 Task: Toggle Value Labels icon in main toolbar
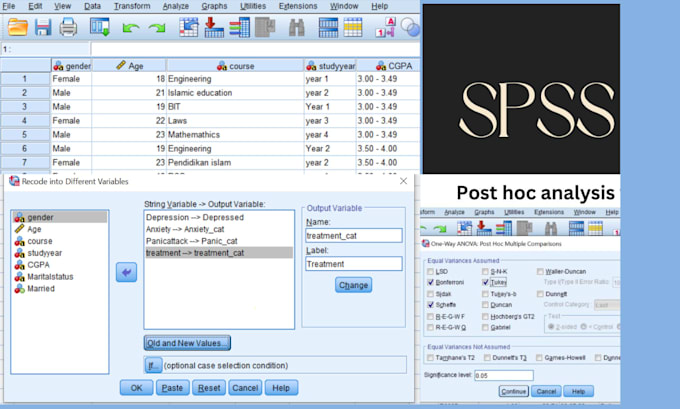[x=386, y=27]
